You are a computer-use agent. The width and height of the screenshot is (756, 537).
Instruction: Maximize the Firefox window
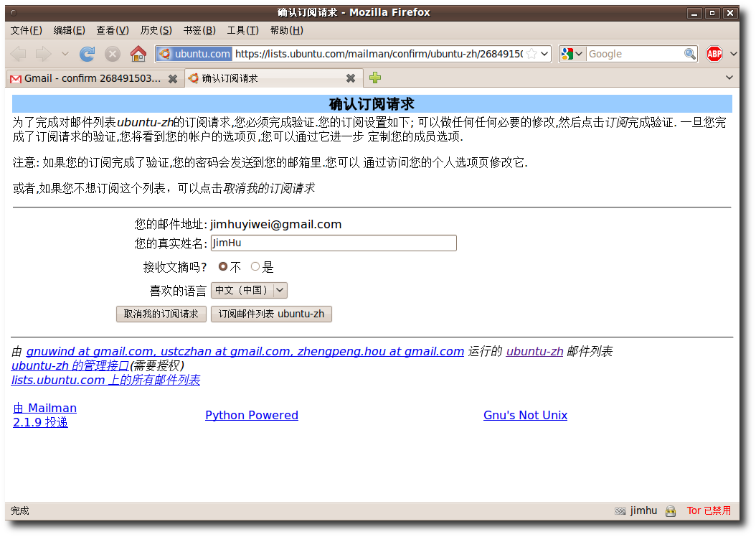coord(712,13)
